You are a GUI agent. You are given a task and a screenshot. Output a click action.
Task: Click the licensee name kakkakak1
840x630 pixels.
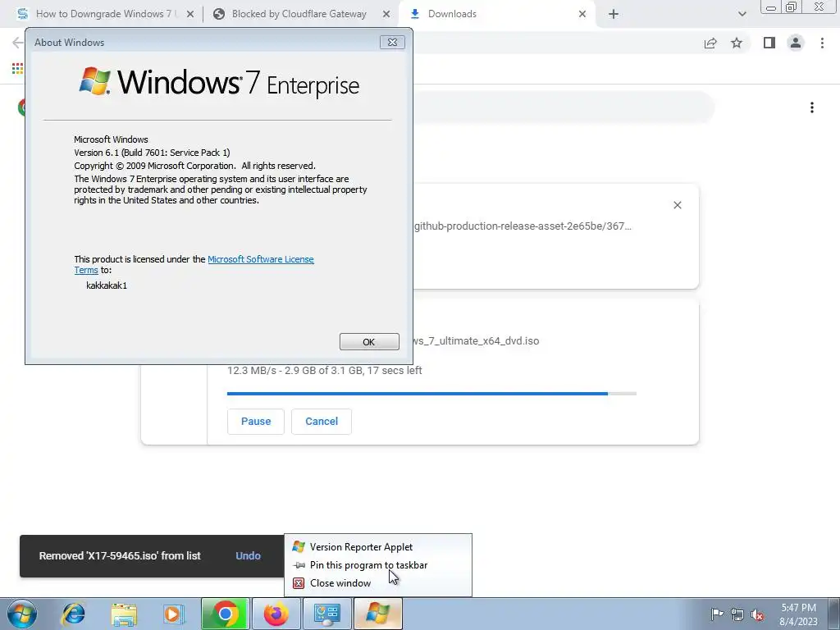(107, 285)
